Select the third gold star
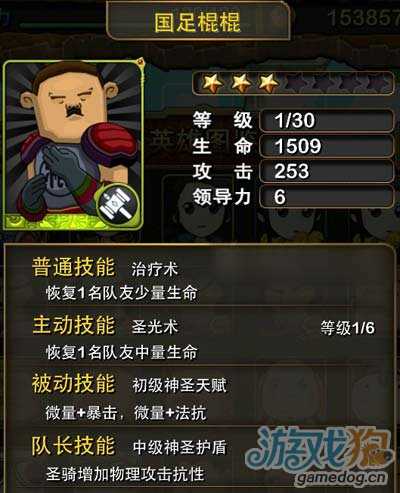Image resolution: width=400 pixels, height=493 pixels. tap(269, 82)
